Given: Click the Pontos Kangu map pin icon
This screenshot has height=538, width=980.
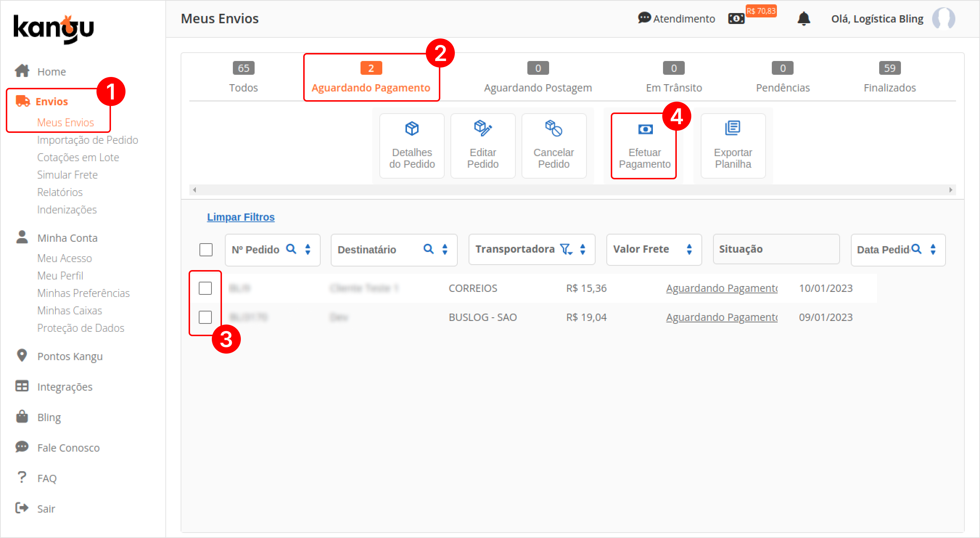Looking at the screenshot, I should [22, 355].
